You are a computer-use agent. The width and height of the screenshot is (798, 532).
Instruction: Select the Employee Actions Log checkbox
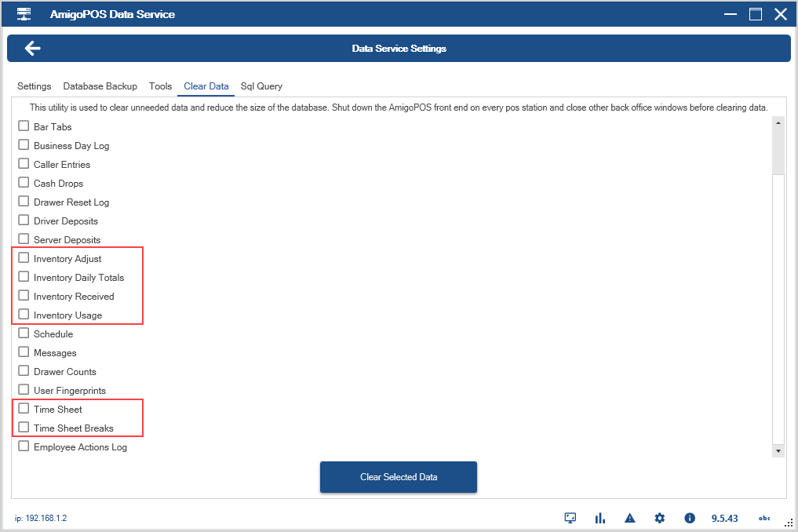pos(24,446)
